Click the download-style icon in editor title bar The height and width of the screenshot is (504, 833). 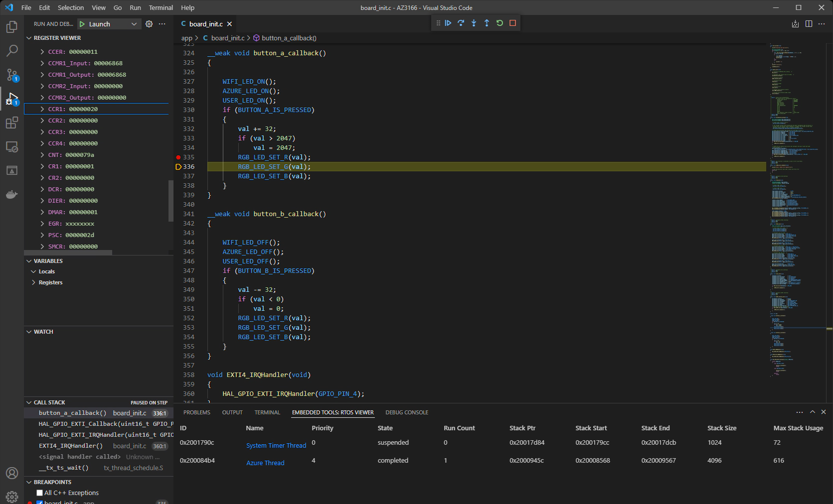795,24
